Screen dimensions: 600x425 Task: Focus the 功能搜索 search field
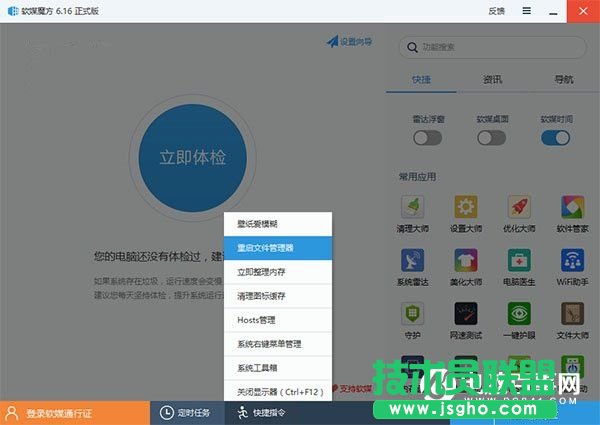coord(492,47)
